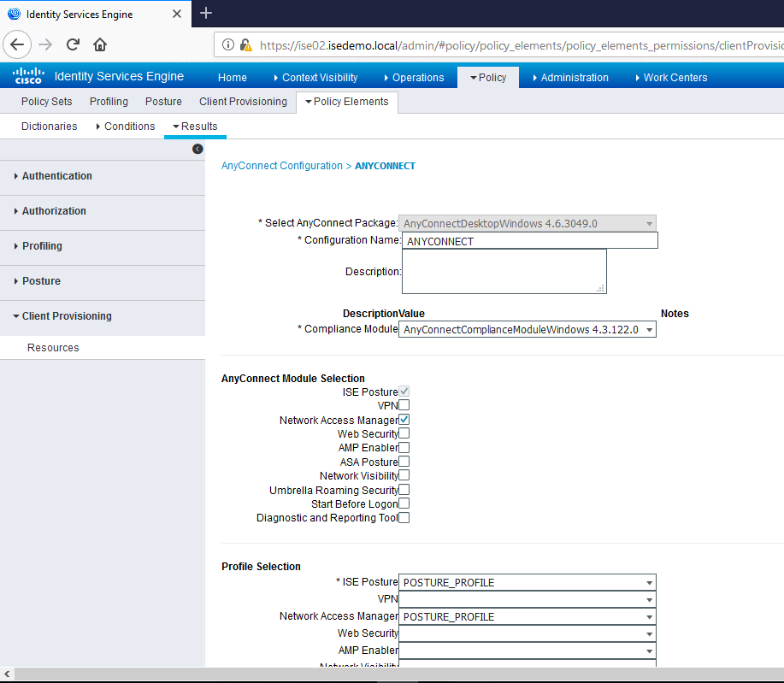The image size is (784, 683).
Task: Open the Home menu
Action: click(x=232, y=78)
